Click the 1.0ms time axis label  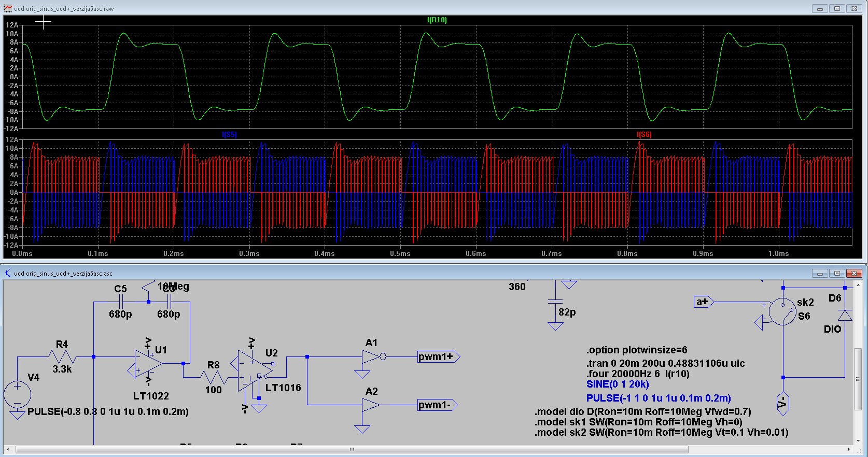tap(778, 253)
